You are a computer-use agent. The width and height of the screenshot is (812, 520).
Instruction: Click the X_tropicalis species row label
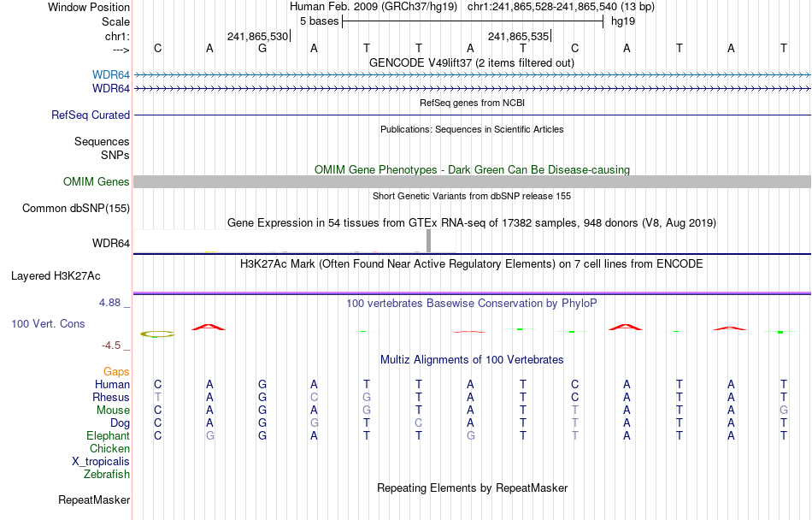101,462
